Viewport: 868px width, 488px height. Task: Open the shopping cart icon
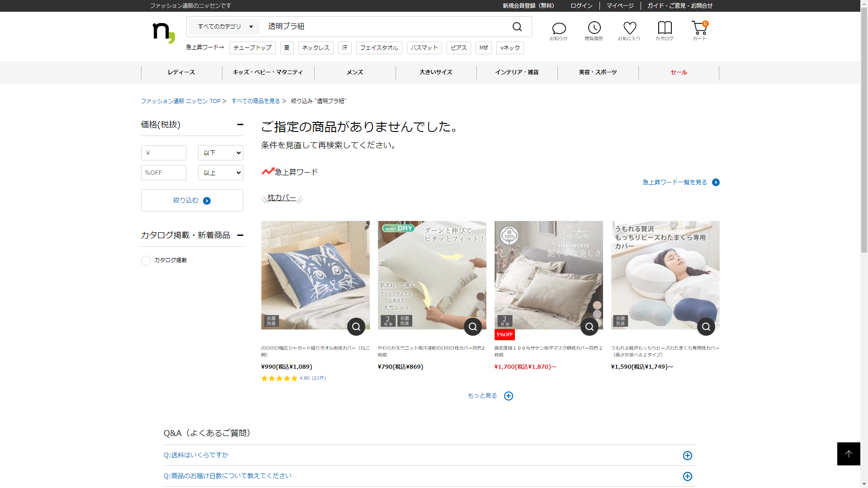click(x=699, y=28)
